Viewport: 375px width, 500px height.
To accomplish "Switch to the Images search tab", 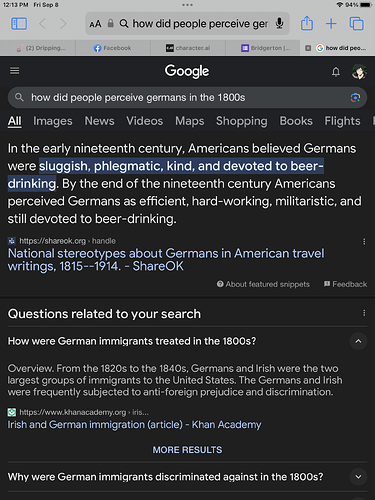I will click(x=53, y=121).
